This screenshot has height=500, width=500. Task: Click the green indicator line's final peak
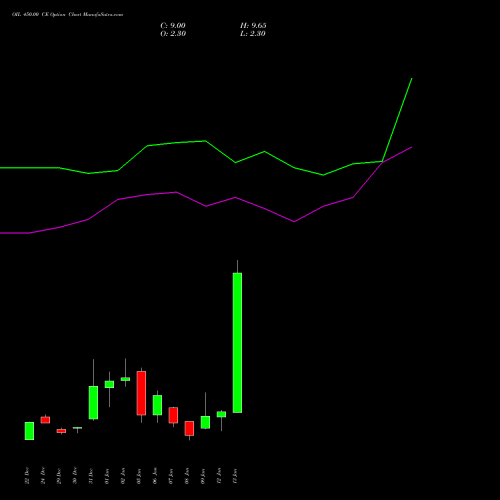412,79
